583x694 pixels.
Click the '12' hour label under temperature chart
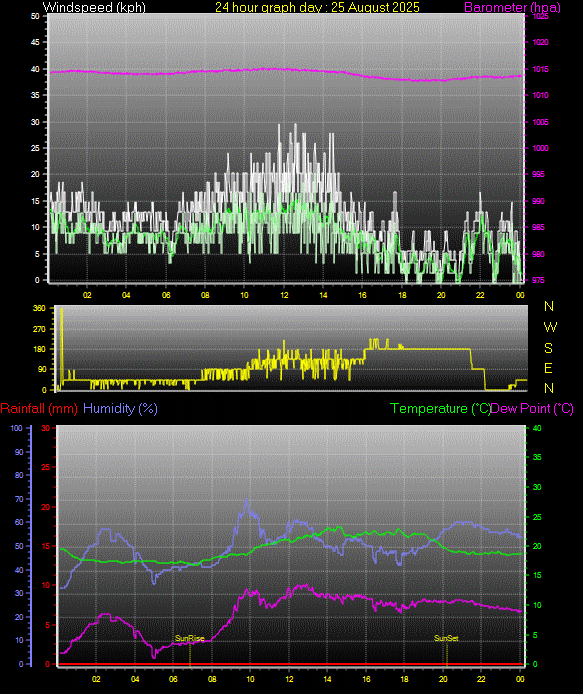point(289,679)
